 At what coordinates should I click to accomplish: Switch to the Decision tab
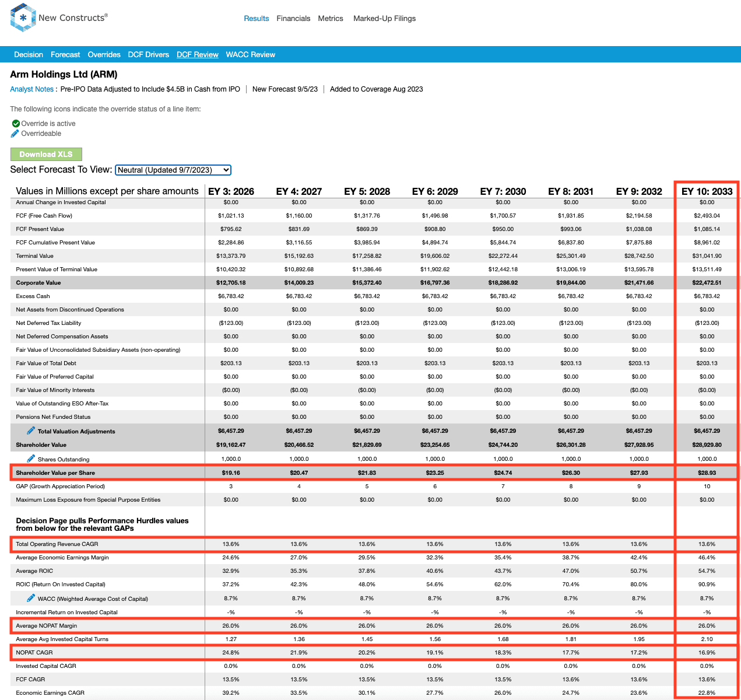click(x=29, y=55)
